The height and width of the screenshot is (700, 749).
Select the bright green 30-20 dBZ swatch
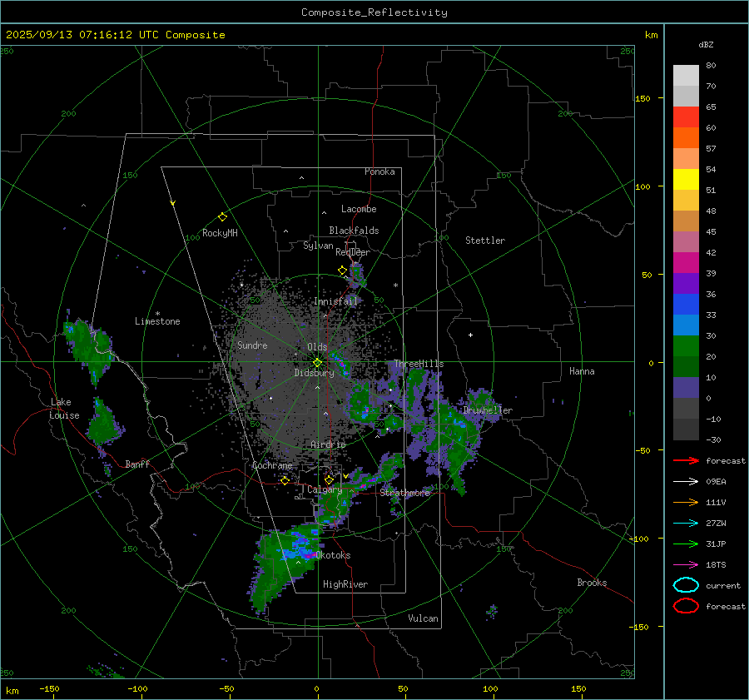click(686, 346)
